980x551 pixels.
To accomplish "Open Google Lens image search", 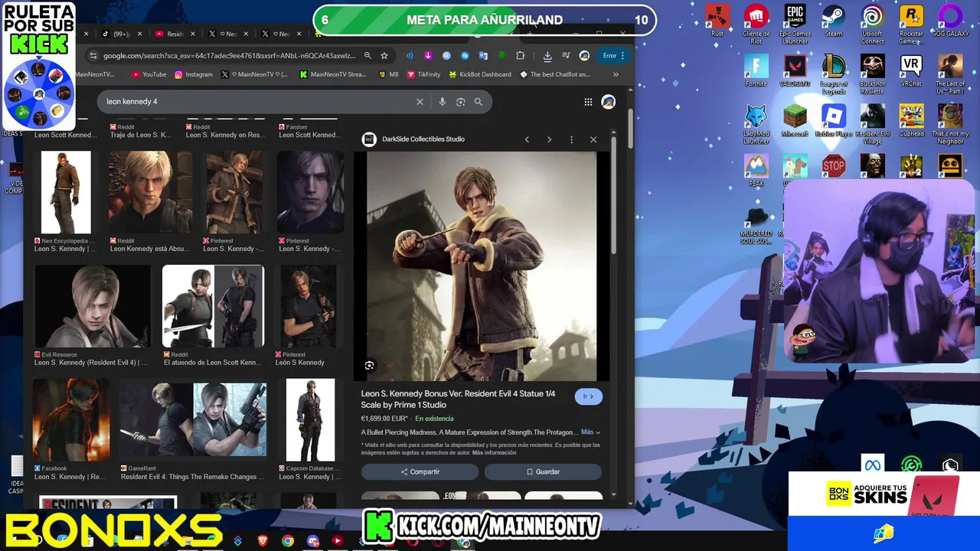I will tap(460, 102).
